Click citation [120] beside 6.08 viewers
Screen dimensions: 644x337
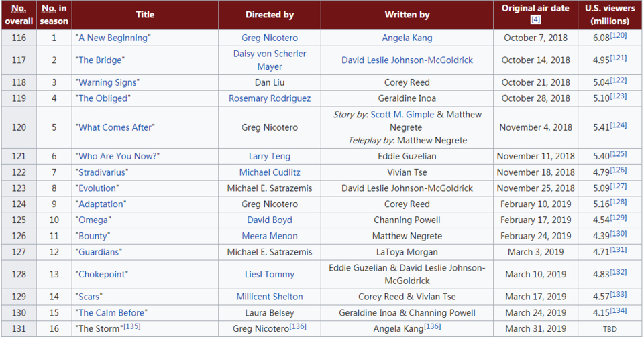618,35
